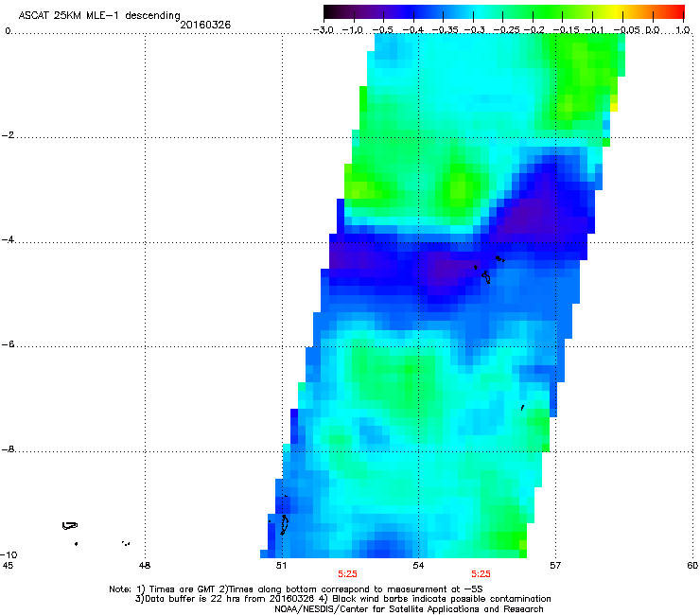Viewport: 700px width, 615px height.
Task: Click the -0.35 label on the color scale
Action: click(446, 30)
